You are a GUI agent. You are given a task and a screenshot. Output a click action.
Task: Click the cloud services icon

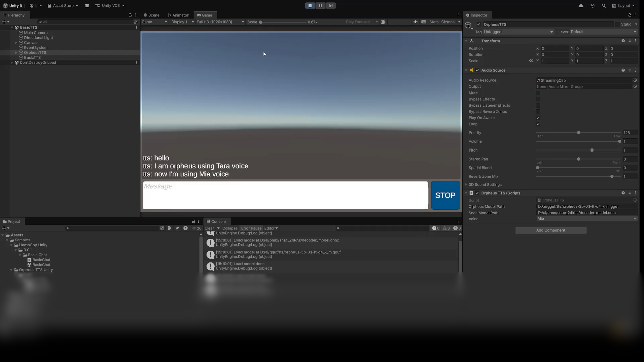(x=581, y=6)
